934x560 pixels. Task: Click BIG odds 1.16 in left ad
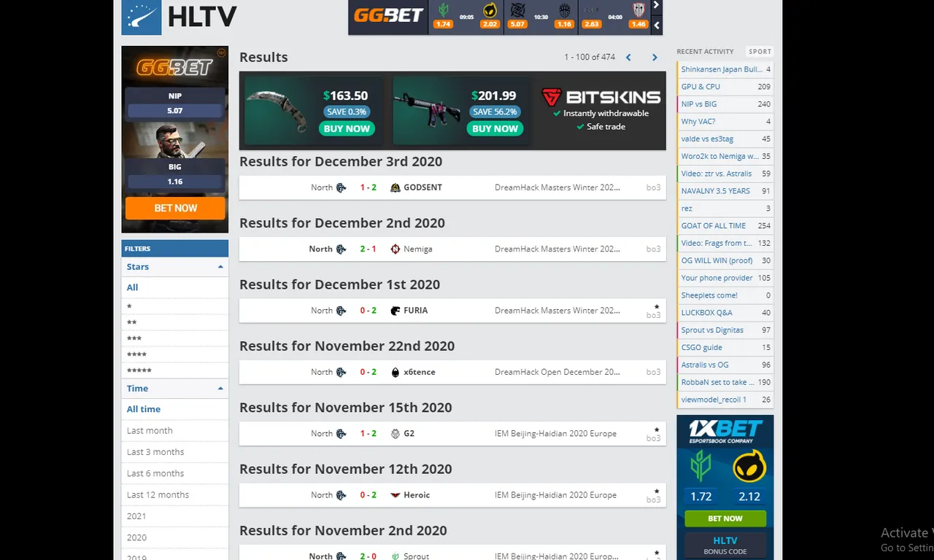coord(175,182)
